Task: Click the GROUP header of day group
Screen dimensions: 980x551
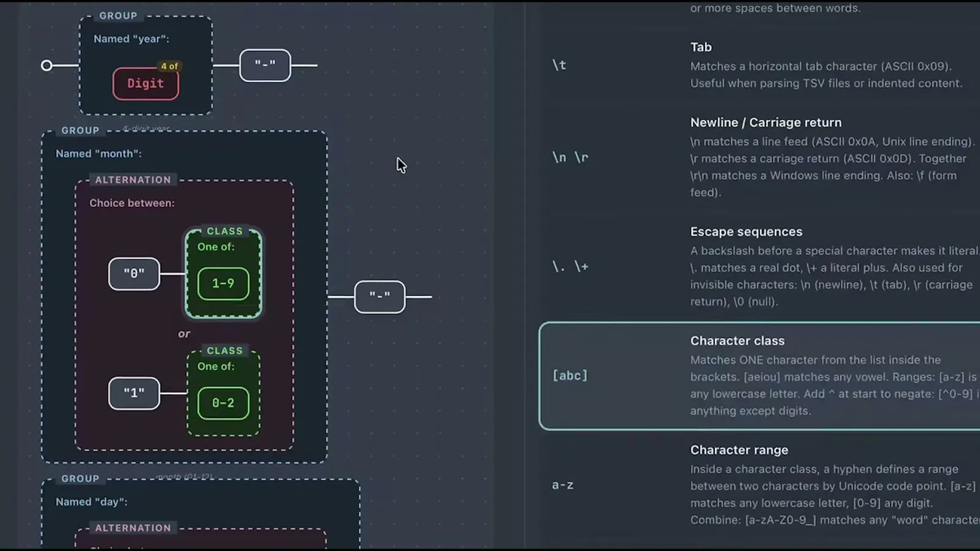Action: tap(80, 479)
